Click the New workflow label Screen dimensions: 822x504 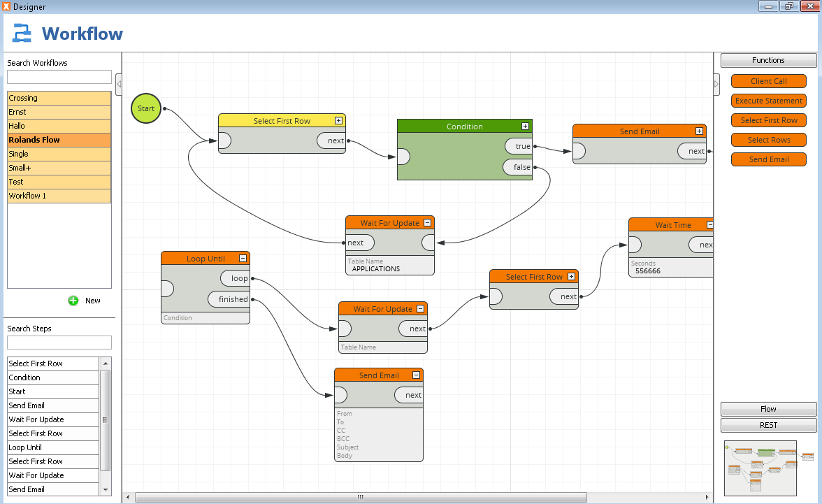[x=93, y=301]
